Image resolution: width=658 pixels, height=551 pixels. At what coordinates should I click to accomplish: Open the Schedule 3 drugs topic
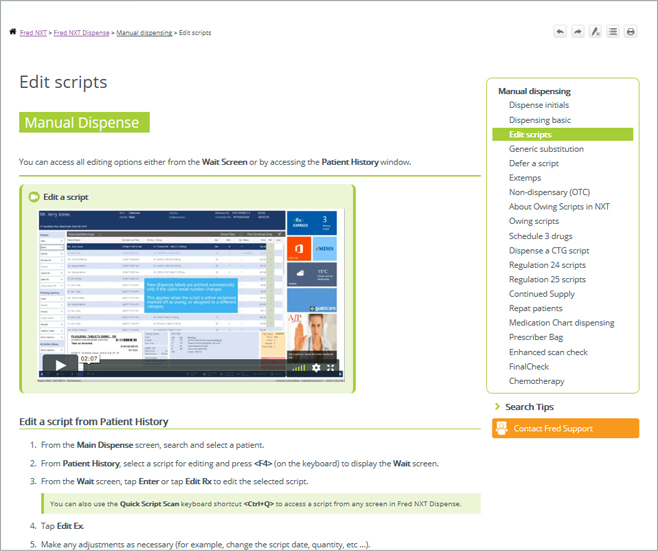tap(540, 236)
